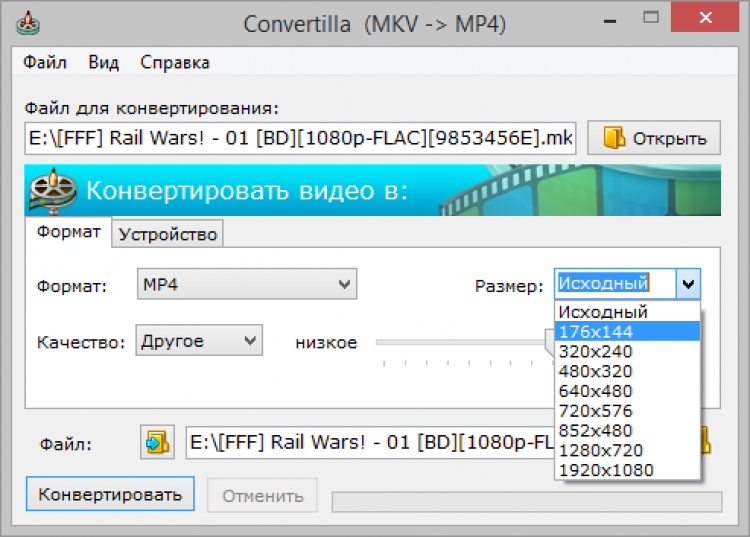The image size is (750, 537).
Task: Select 320x240 size option
Action: [x=627, y=351]
